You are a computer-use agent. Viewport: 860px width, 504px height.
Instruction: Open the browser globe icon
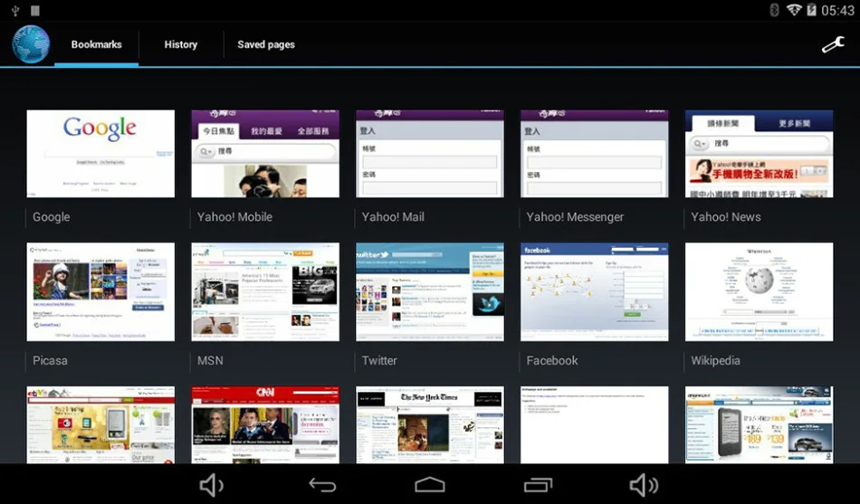pyautogui.click(x=32, y=44)
